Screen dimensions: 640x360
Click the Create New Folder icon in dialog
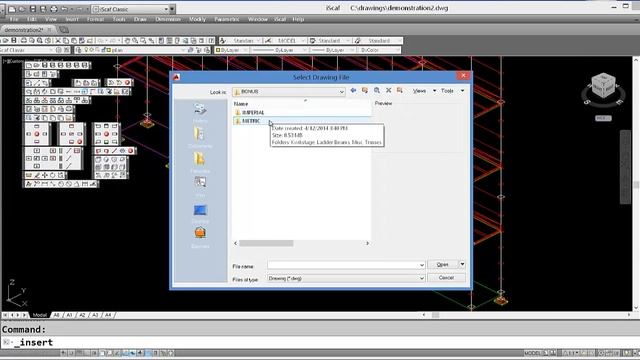(x=400, y=91)
